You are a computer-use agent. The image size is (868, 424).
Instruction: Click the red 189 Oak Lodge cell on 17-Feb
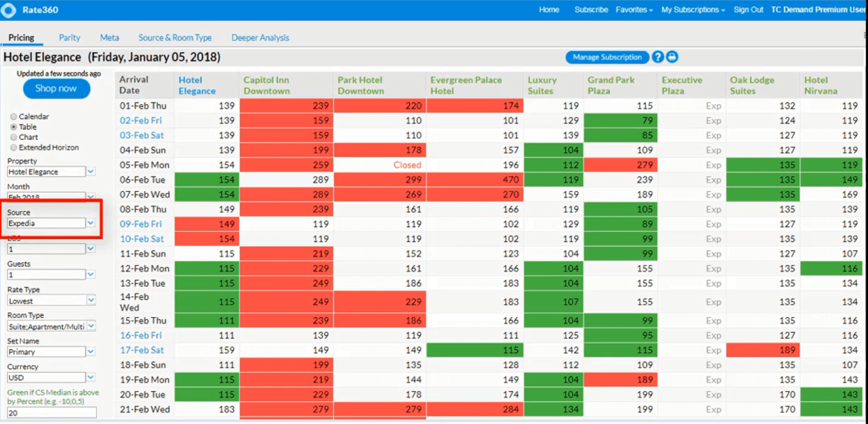pos(763,350)
